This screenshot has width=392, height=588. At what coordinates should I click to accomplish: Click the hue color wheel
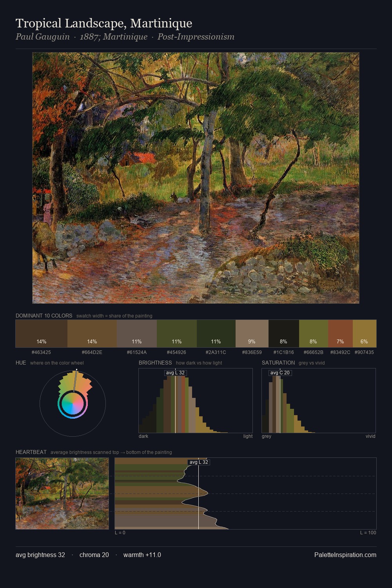[x=73, y=403]
